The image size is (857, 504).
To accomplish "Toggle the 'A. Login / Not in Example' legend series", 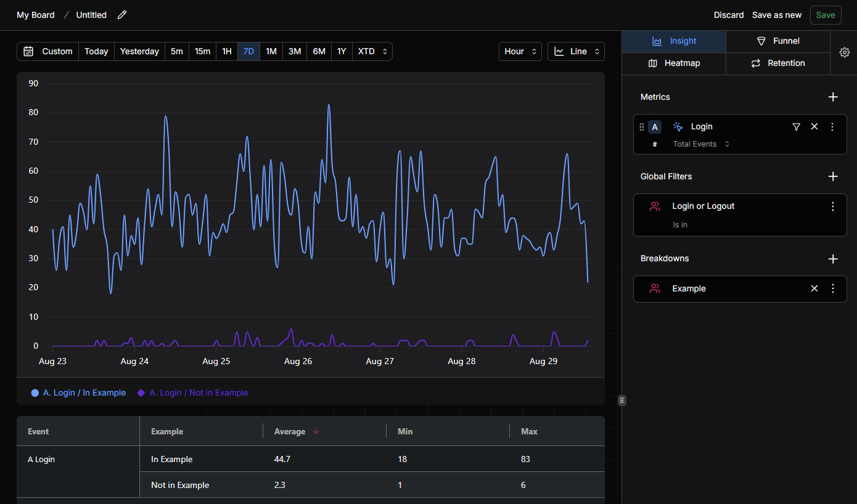I will [193, 392].
